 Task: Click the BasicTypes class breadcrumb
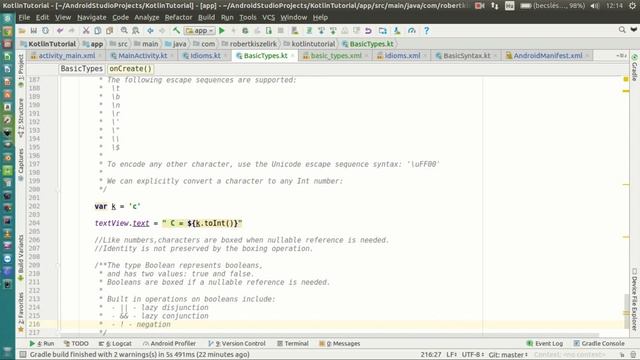point(82,69)
